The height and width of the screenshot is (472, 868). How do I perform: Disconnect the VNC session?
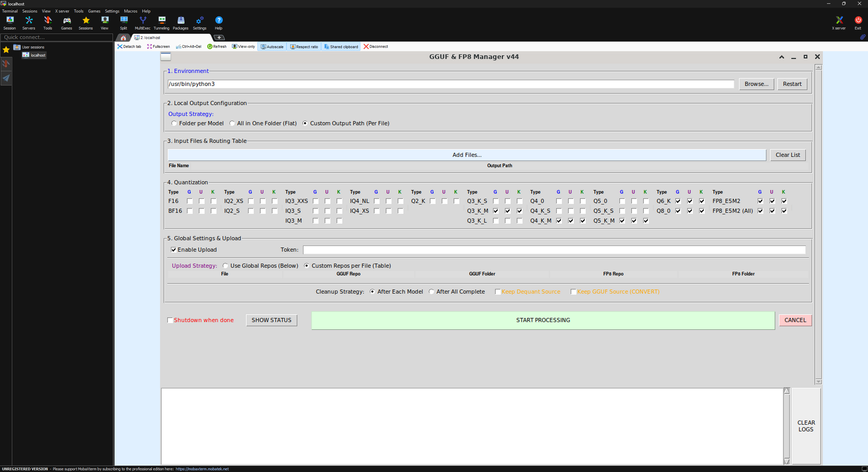pyautogui.click(x=376, y=46)
